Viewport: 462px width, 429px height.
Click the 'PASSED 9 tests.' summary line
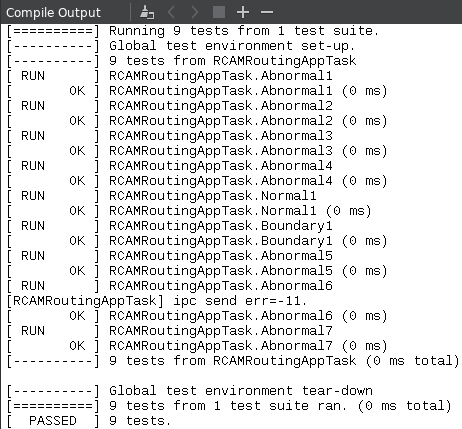click(89, 421)
